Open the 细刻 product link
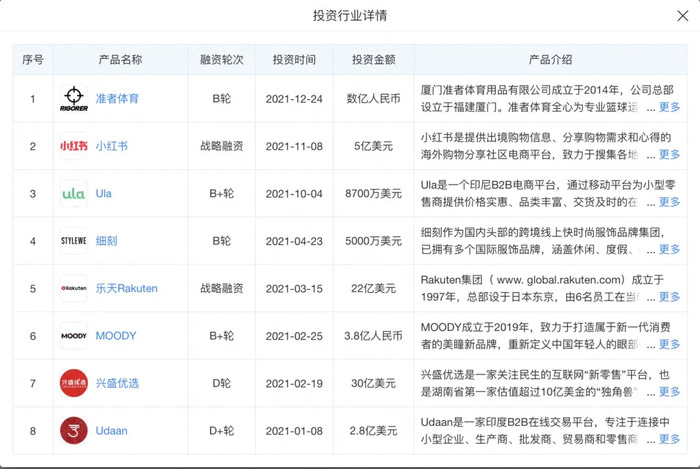The width and height of the screenshot is (700, 469). (106, 241)
